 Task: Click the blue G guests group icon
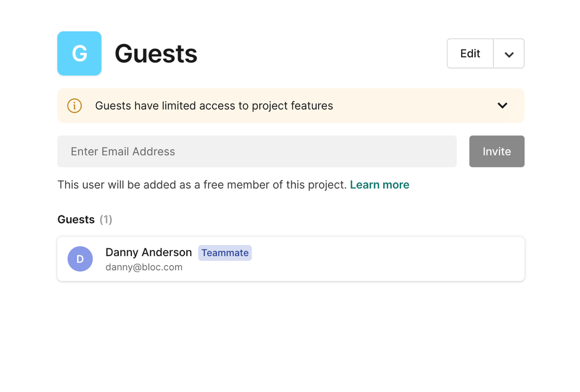(79, 54)
